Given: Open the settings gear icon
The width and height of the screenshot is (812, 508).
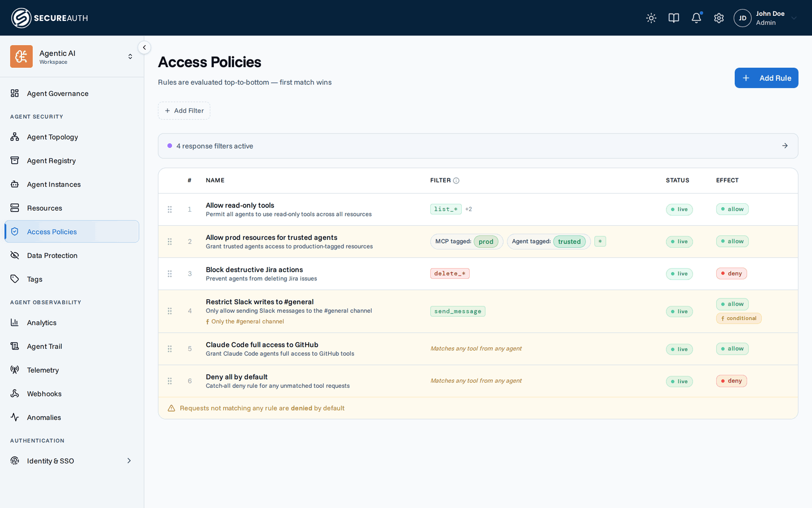Looking at the screenshot, I should pyautogui.click(x=719, y=18).
